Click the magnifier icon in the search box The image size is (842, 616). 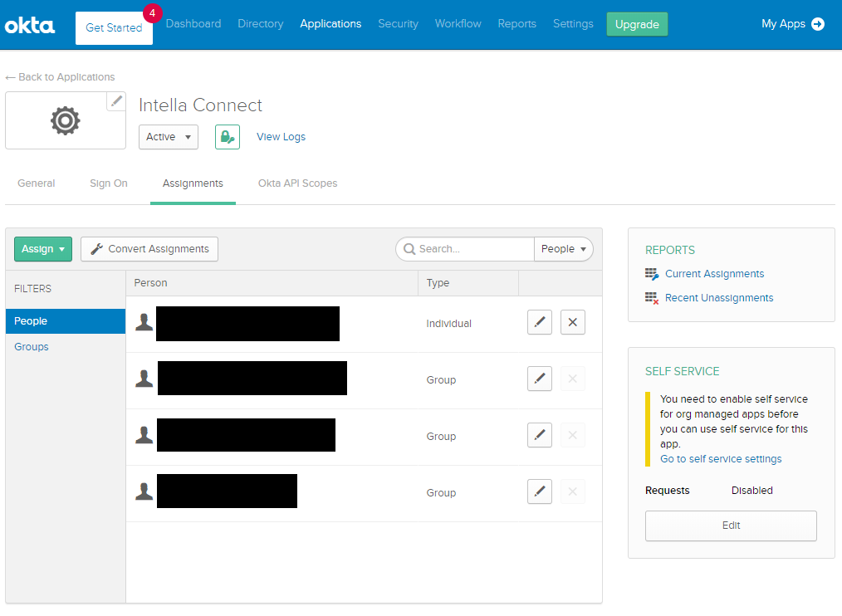point(410,248)
